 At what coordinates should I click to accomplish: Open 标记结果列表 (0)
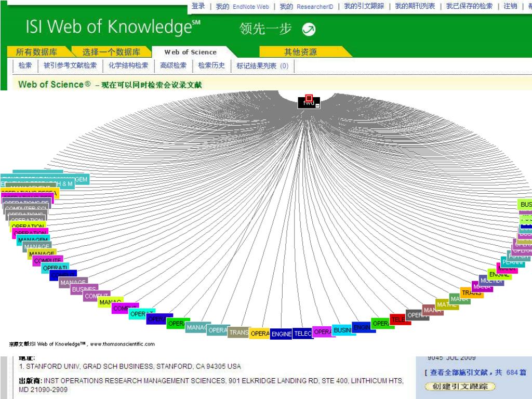coord(262,66)
